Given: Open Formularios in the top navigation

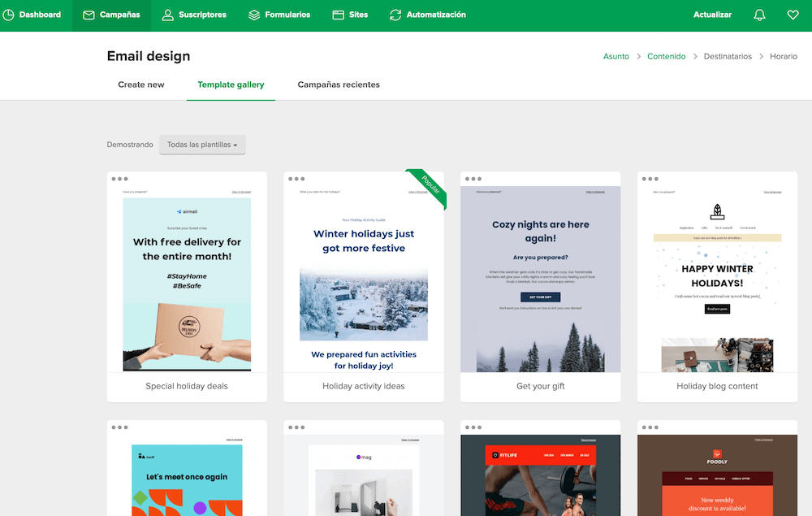Looking at the screenshot, I should click(x=279, y=15).
